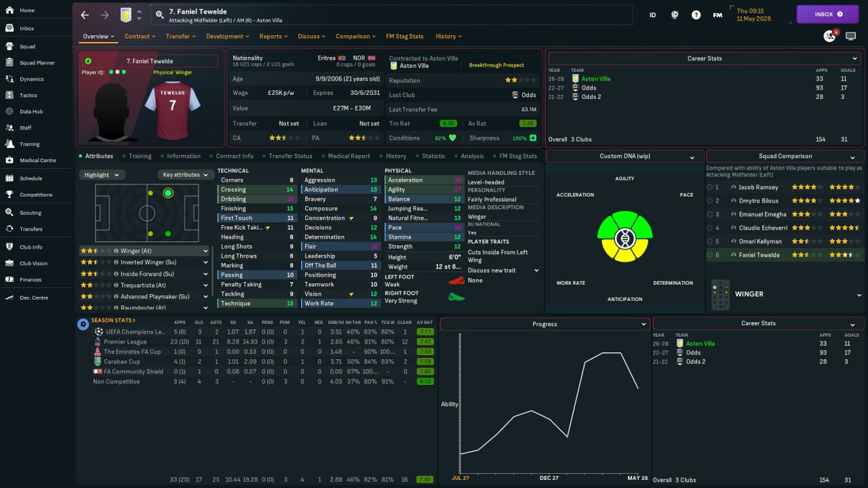The height and width of the screenshot is (488, 868).
Task: Select Omari Kellyman comparison radio
Action: pyautogui.click(x=710, y=241)
